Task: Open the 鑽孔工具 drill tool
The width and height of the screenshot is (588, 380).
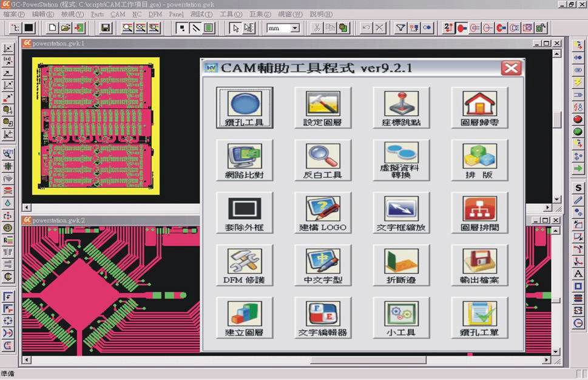Action: coord(245,107)
